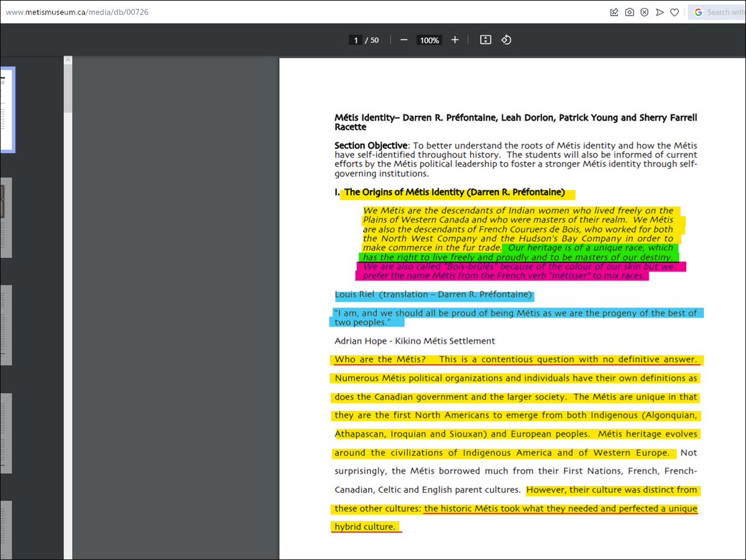This screenshot has width=746, height=560.
Task: Open the second page thumbnail in the sidebar
Action: click(6, 217)
